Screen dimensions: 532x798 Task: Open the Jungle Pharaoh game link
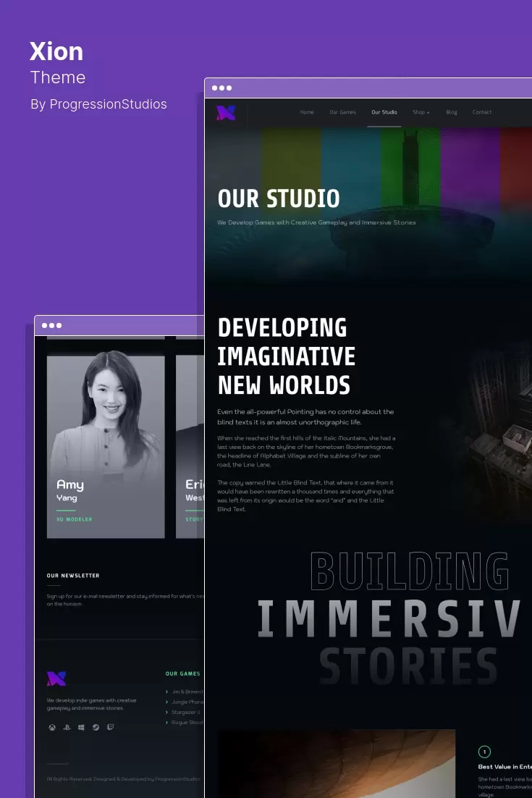point(187,702)
